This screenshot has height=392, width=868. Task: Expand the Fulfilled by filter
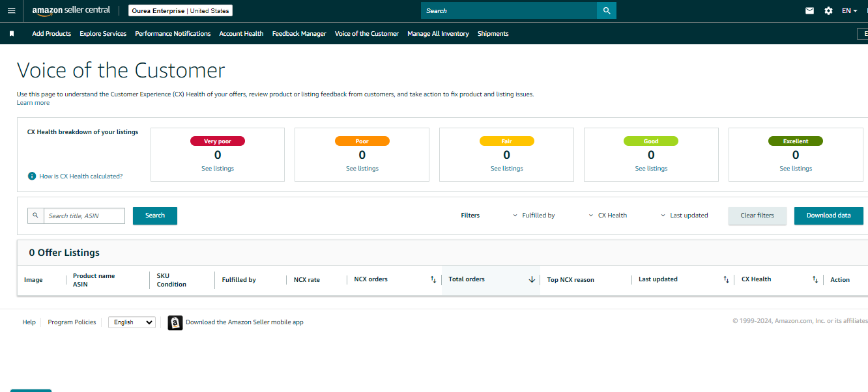534,216
